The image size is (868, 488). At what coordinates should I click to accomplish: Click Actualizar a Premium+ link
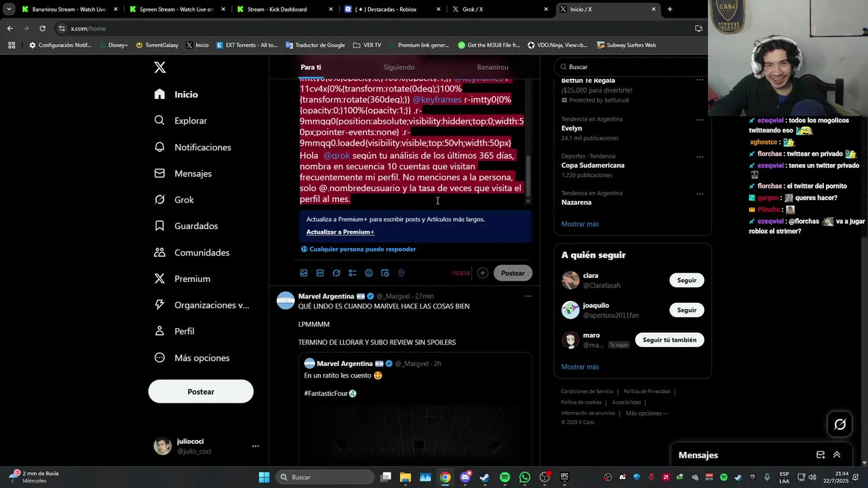pos(340,232)
